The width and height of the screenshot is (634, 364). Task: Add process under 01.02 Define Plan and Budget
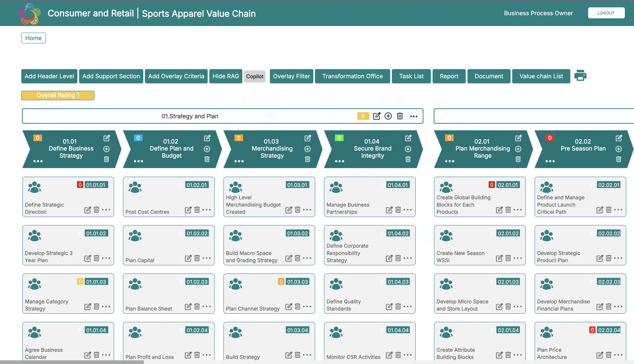207,149
